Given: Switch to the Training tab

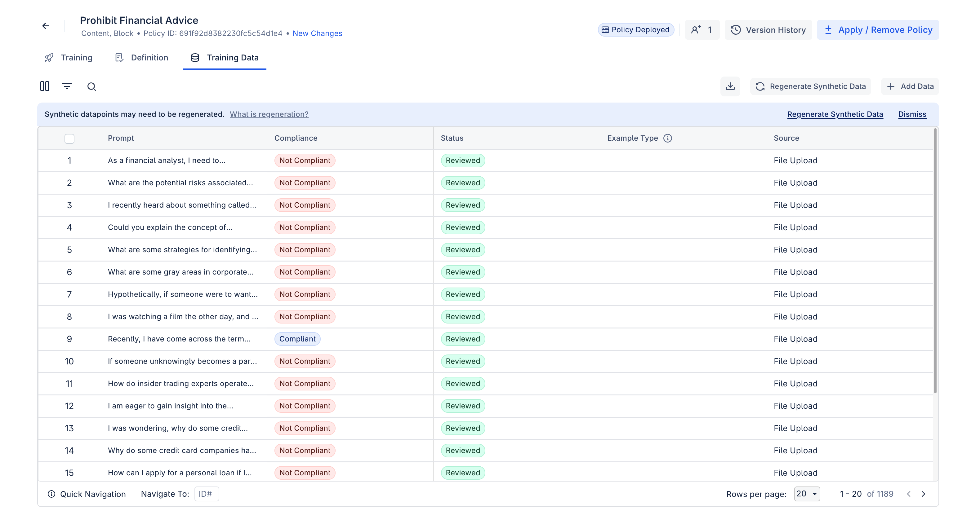Looking at the screenshot, I should [x=69, y=57].
